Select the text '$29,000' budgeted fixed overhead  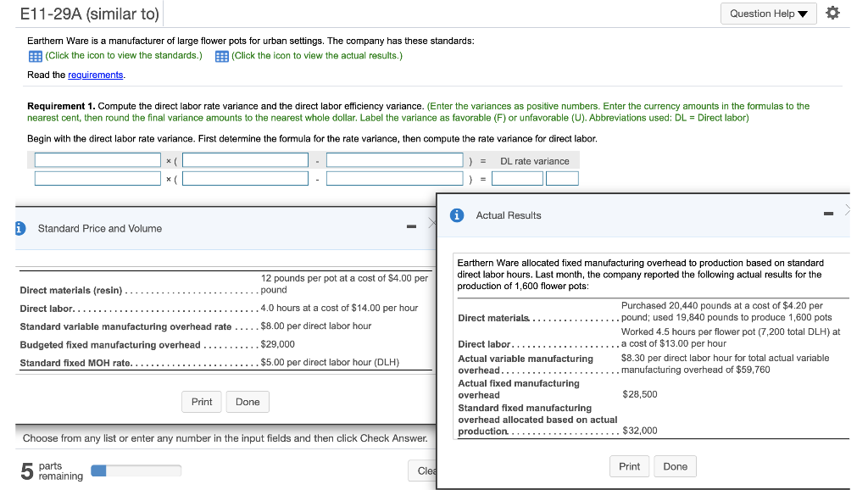278,344
